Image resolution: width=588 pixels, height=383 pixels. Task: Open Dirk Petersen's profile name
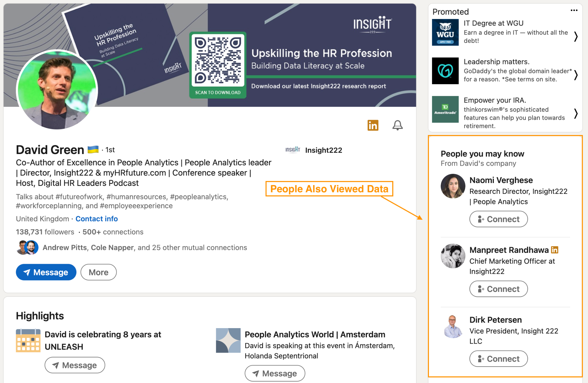point(496,320)
